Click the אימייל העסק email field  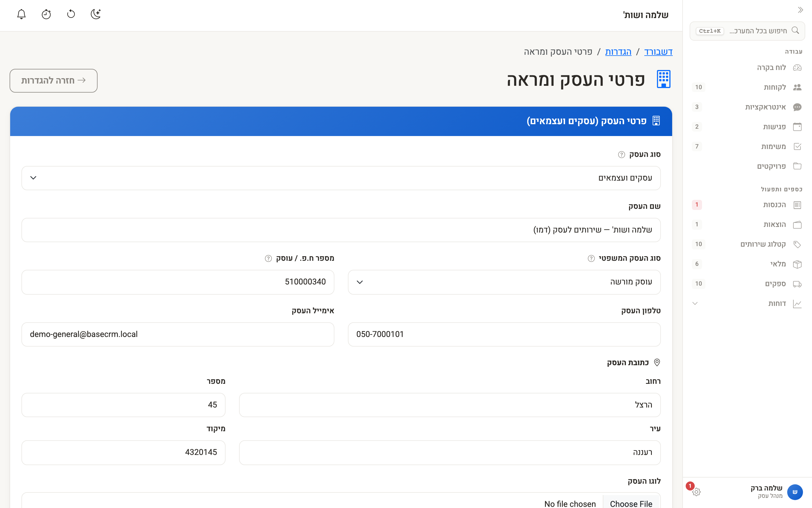click(178, 334)
